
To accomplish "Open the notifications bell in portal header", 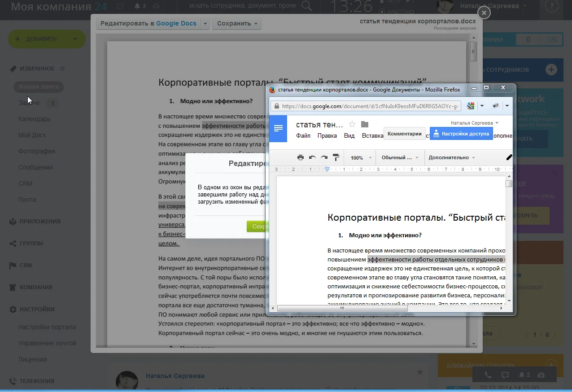I will click(138, 6).
